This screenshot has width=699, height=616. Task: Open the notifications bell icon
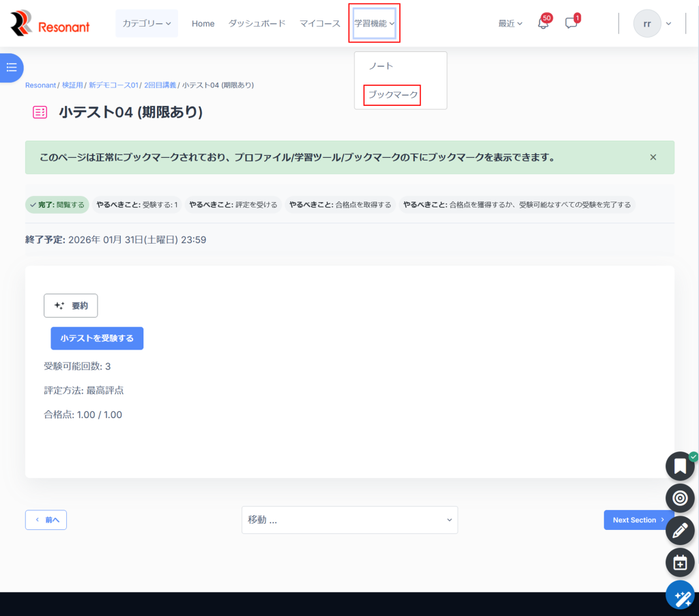click(x=543, y=23)
